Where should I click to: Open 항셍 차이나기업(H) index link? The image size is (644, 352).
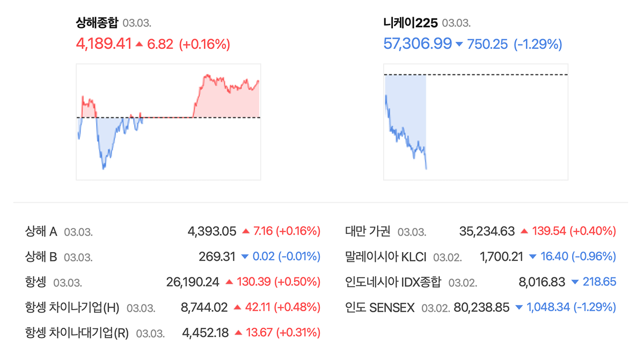(x=72, y=307)
